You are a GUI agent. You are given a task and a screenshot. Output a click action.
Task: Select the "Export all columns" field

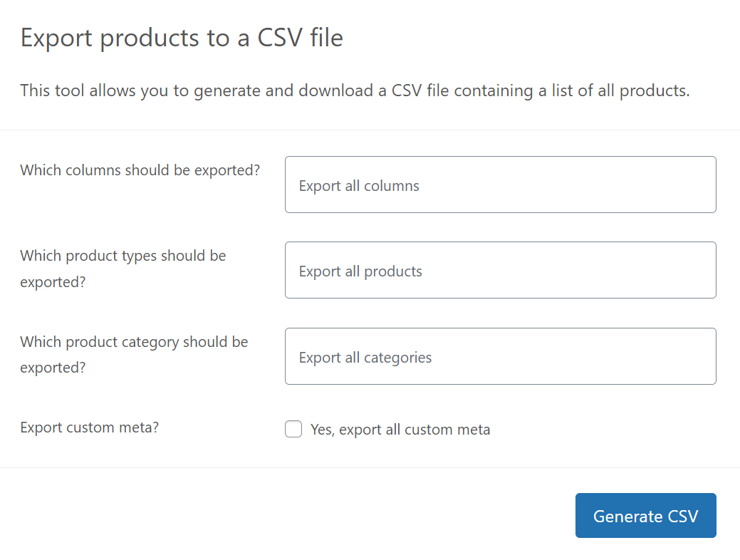click(x=500, y=185)
